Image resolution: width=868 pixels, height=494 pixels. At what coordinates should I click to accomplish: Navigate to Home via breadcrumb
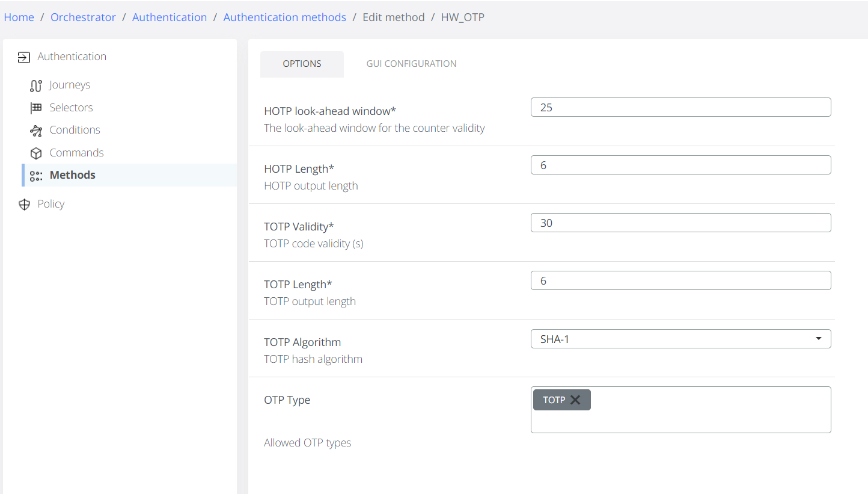[x=19, y=17]
